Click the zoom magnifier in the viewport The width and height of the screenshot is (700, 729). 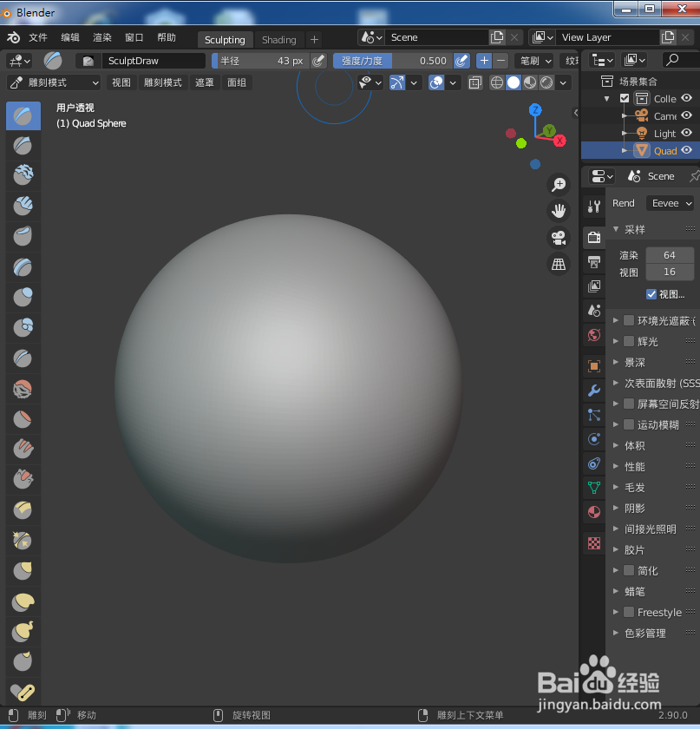[x=559, y=185]
